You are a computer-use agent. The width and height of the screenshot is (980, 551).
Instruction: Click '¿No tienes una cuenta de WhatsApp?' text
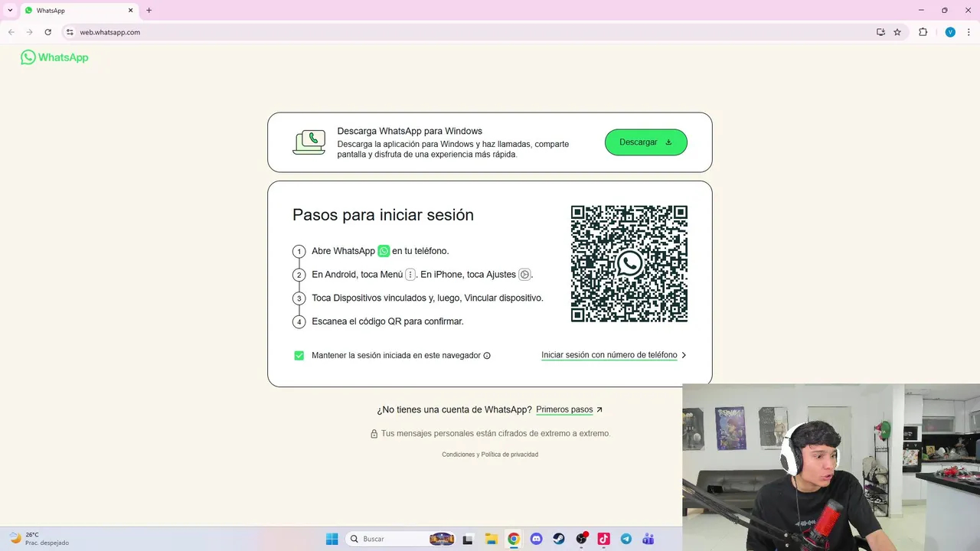click(454, 409)
